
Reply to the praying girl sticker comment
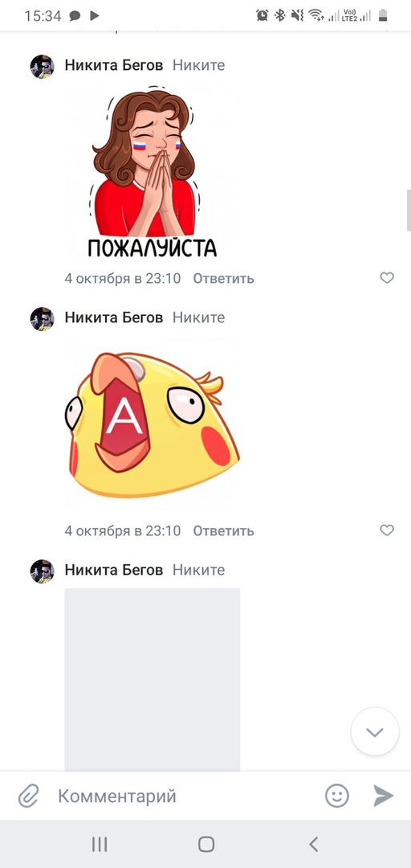tap(223, 278)
